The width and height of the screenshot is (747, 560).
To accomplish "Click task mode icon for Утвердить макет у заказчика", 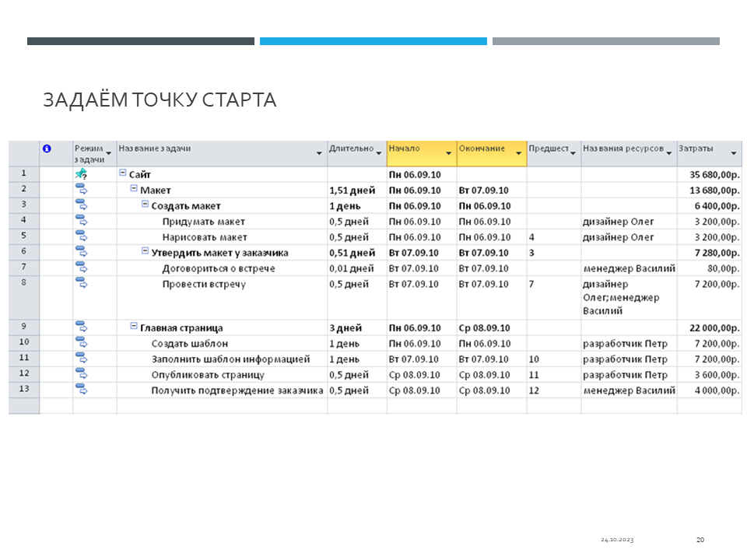I will point(82,251).
